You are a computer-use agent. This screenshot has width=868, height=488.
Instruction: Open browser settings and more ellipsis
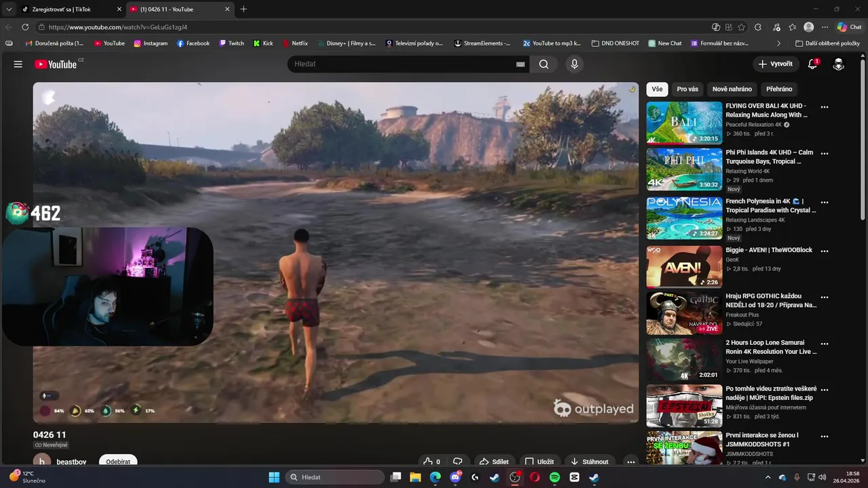click(825, 27)
